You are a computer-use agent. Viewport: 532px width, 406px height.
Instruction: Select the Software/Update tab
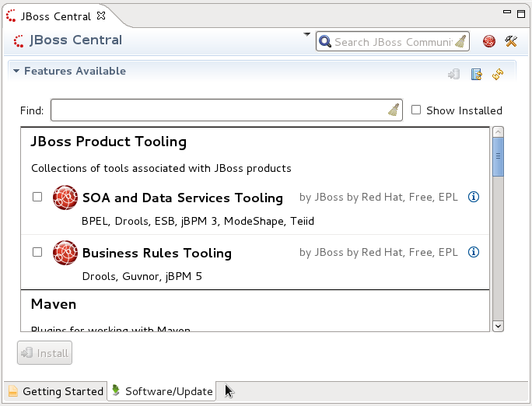pyautogui.click(x=162, y=391)
